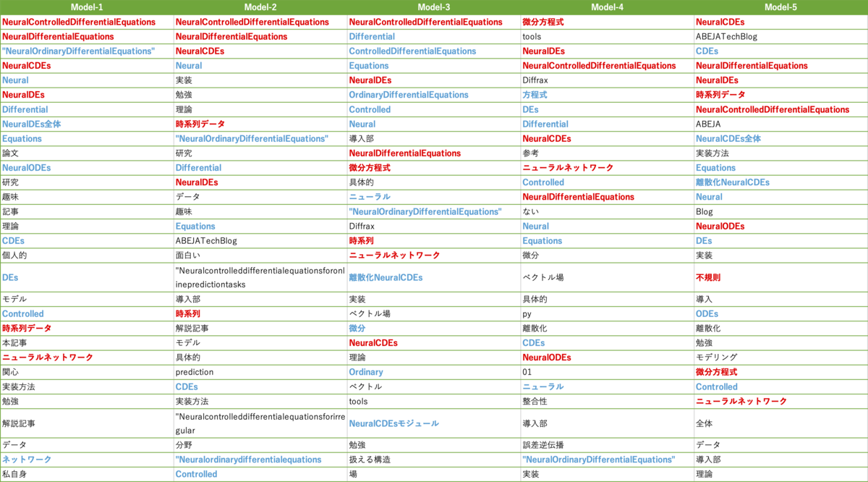This screenshot has height=482, width=868.
Task: Click the Model-5 column header
Action: [x=780, y=7]
